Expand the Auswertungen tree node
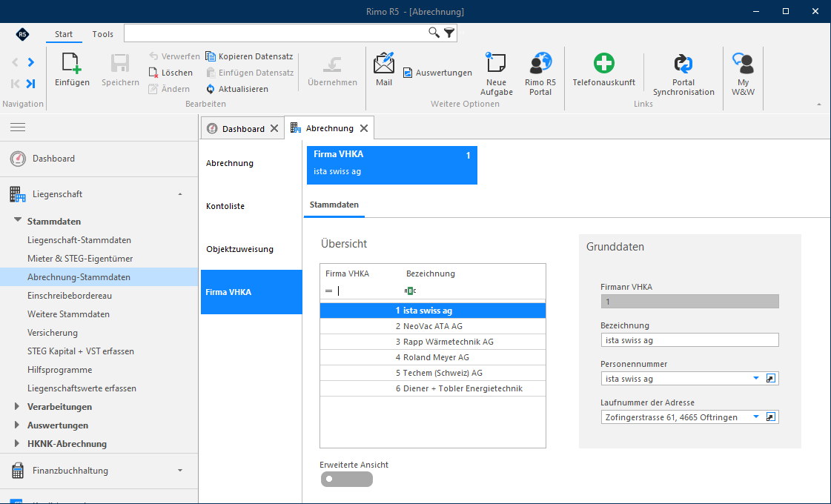This screenshot has width=831, height=504. (17, 425)
